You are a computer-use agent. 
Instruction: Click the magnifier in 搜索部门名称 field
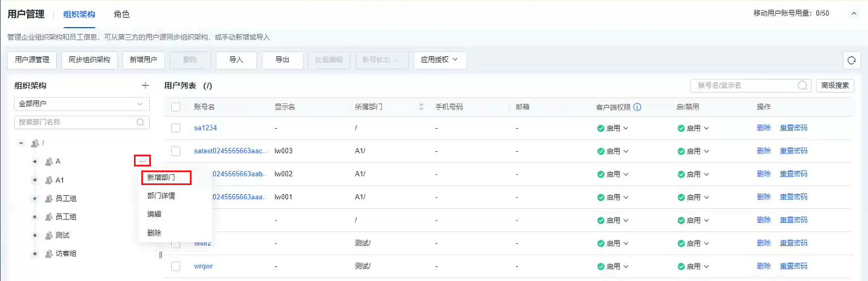tap(141, 122)
